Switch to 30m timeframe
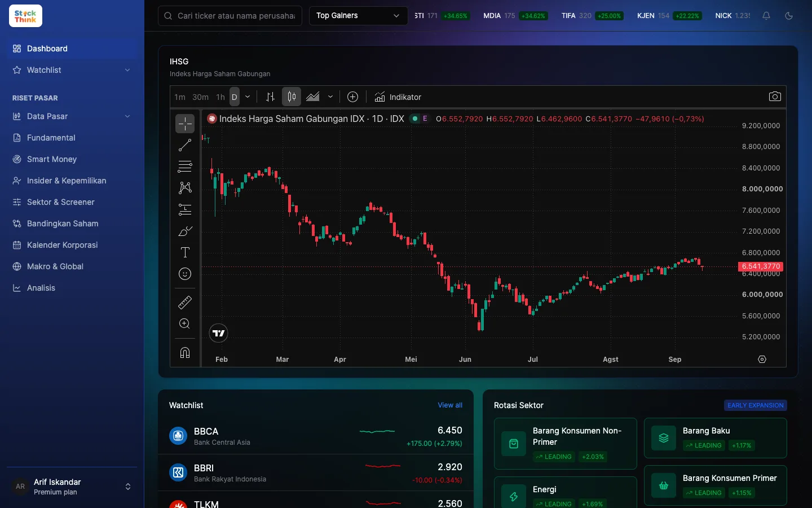 pos(200,97)
